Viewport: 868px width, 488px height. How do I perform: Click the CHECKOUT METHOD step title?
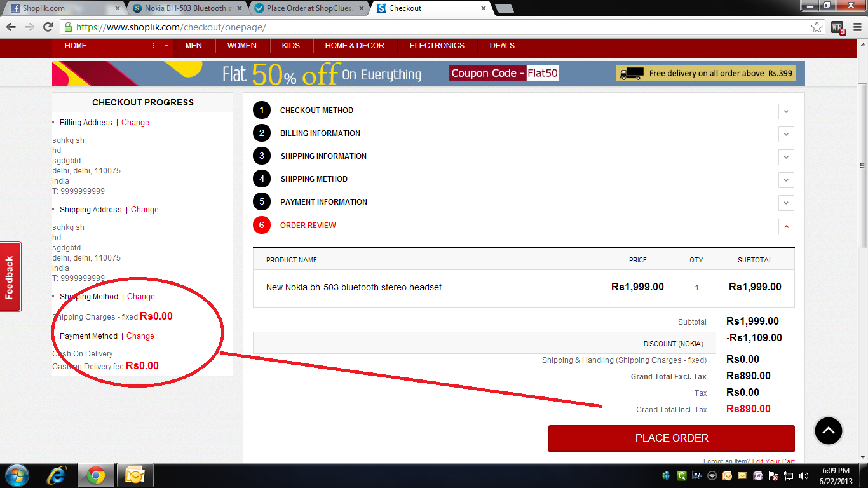click(x=316, y=111)
